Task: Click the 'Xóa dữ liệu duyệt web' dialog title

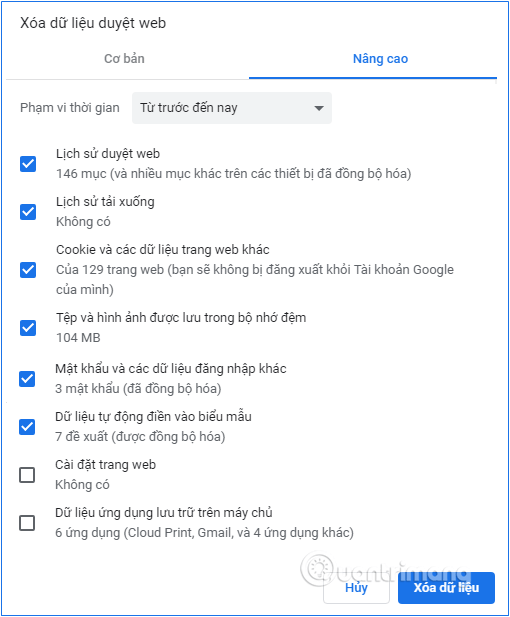Action: pyautogui.click(x=93, y=23)
